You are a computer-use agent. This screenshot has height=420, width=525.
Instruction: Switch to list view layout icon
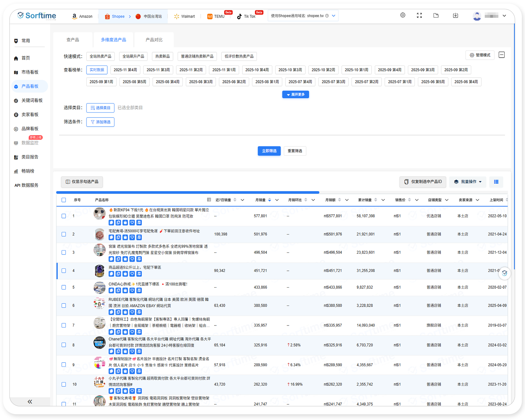click(x=496, y=182)
